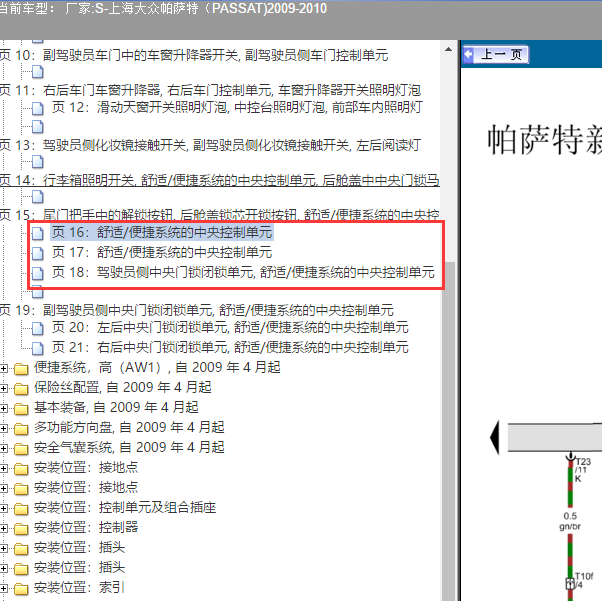Click folder icon of 保险丝配置
This screenshot has height=601, width=602.
point(21,389)
